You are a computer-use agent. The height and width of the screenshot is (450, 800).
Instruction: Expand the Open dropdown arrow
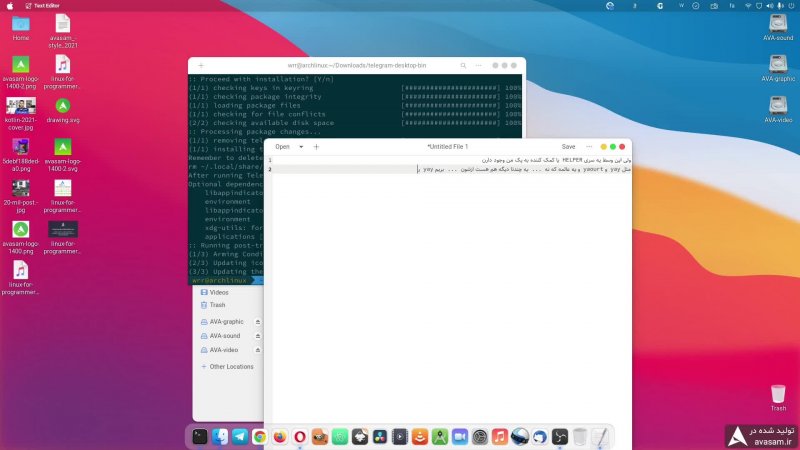(301, 147)
